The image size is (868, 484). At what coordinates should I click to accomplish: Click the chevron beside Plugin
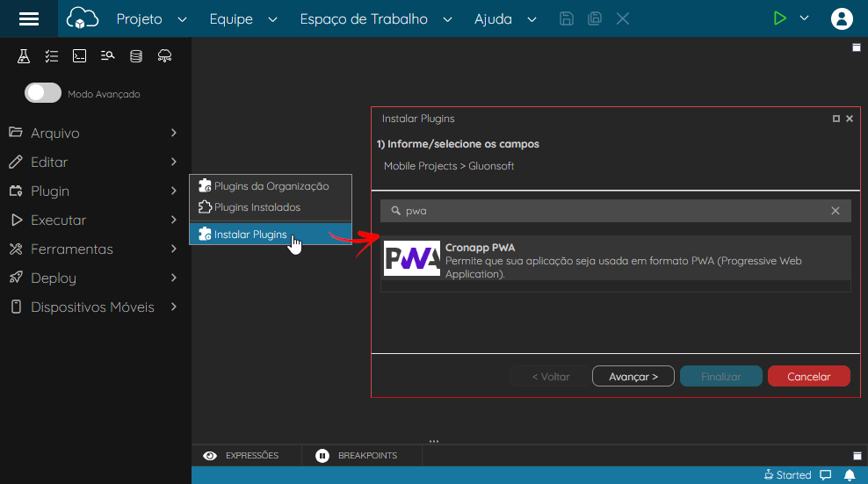tap(174, 191)
